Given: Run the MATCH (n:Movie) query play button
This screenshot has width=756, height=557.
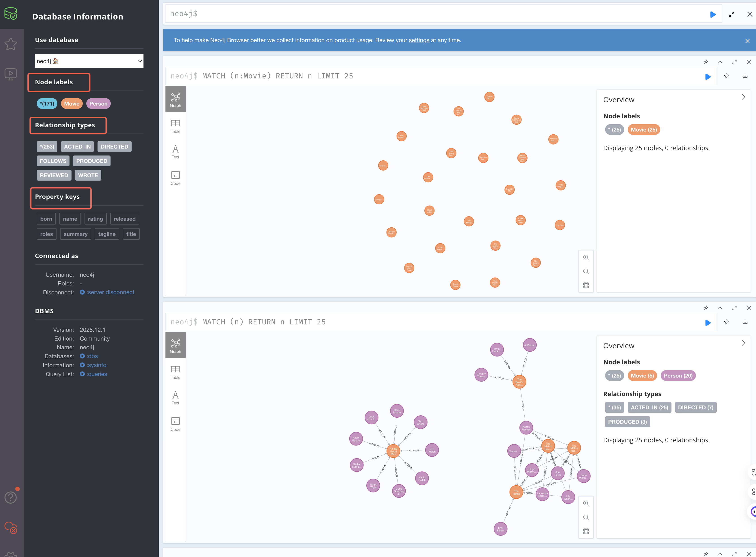Looking at the screenshot, I should coord(708,77).
